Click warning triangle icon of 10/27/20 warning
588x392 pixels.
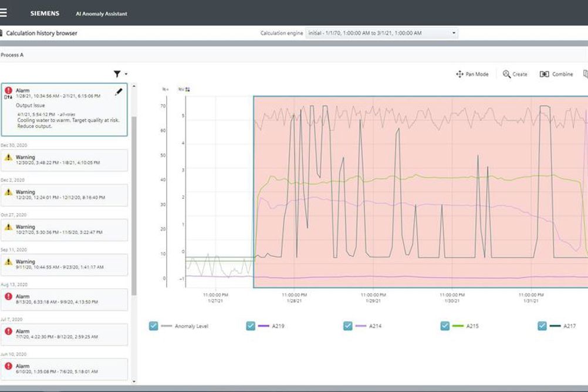(8, 227)
